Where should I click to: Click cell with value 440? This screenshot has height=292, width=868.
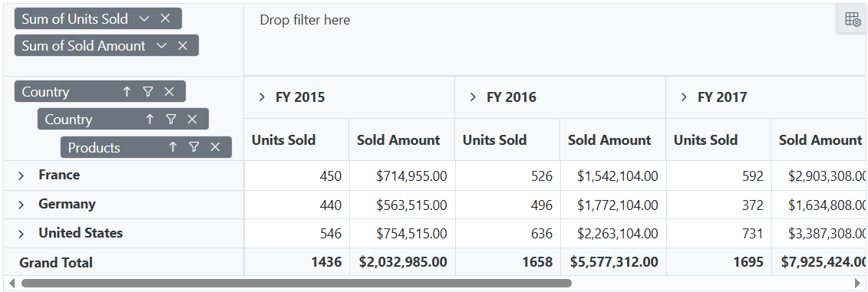296,205
